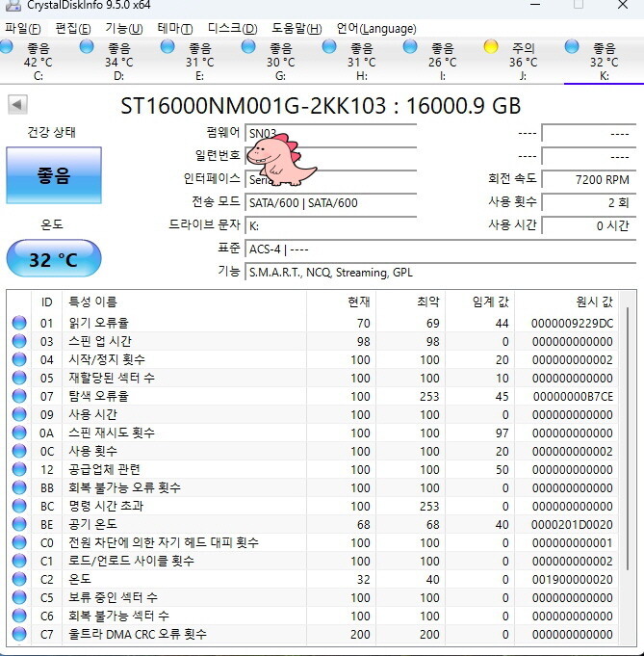
Task: Click the power on hours field 0 시간
Action: [x=589, y=226]
